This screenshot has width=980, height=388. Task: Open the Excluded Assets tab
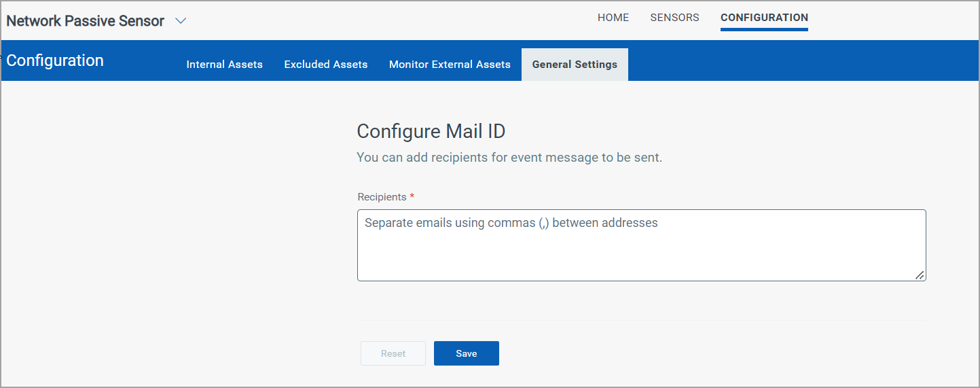pos(325,65)
